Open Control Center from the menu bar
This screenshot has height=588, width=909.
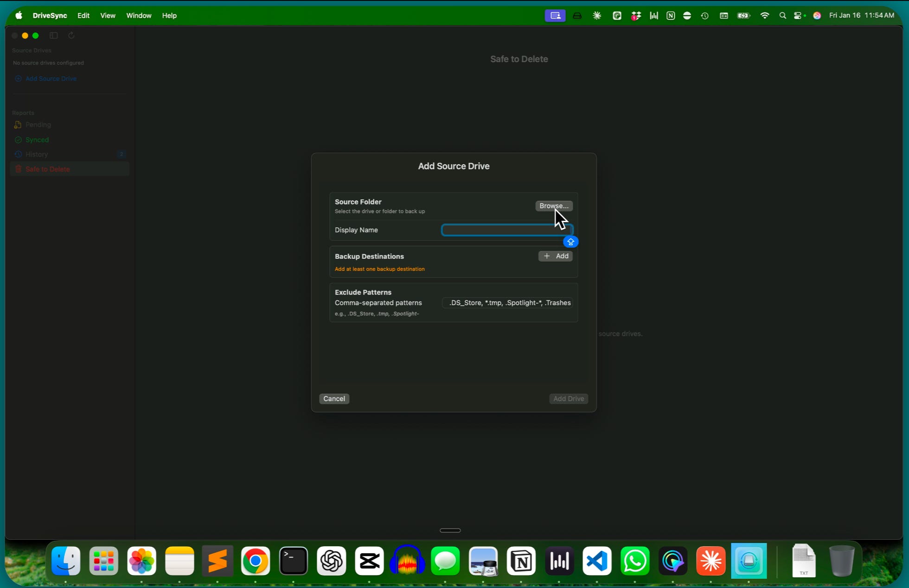tap(798, 15)
